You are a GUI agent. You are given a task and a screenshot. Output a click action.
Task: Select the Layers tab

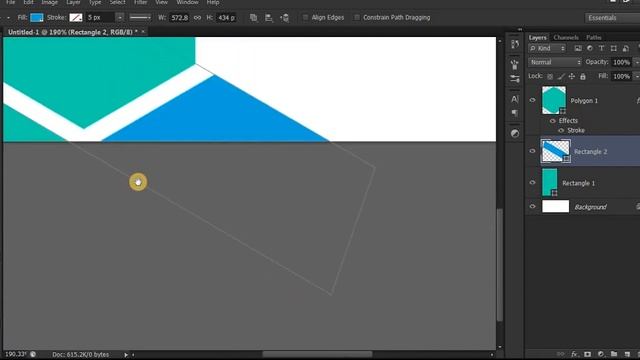coord(537,38)
